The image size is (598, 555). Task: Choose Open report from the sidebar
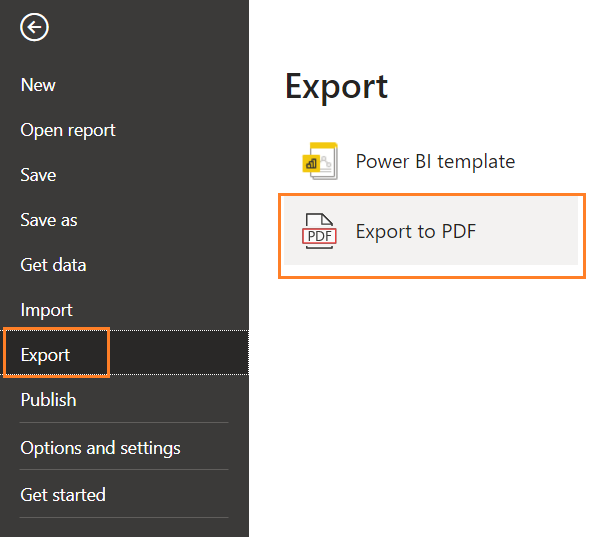pyautogui.click(x=68, y=130)
